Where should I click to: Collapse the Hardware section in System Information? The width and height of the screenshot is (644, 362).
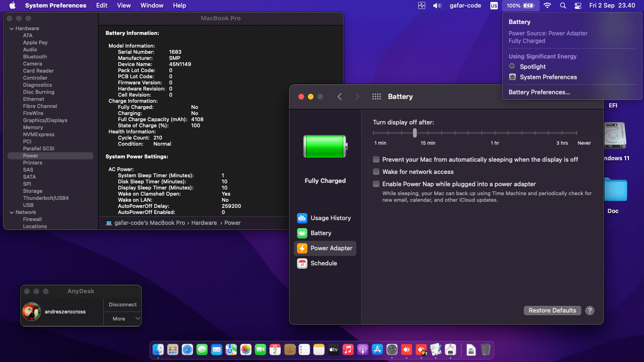11,29
